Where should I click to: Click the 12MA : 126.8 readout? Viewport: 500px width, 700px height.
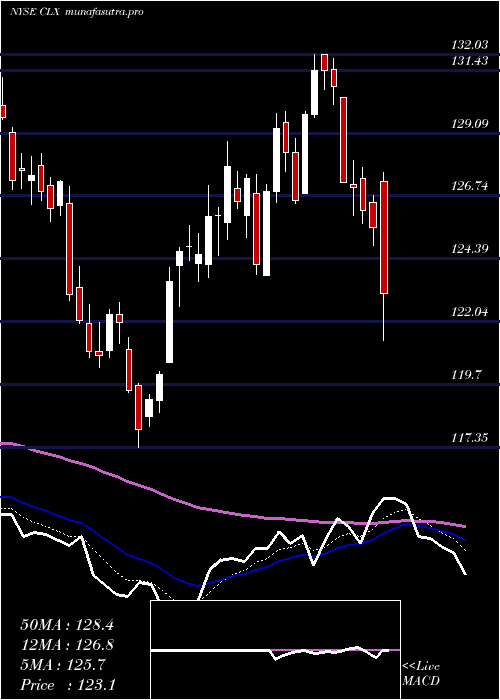pyautogui.click(x=67, y=645)
